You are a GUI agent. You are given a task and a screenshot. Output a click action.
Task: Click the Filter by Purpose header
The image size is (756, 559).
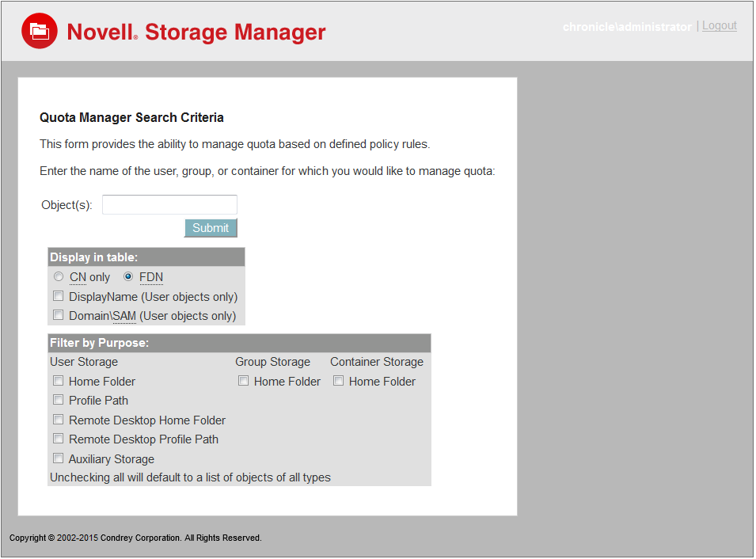click(x=100, y=344)
